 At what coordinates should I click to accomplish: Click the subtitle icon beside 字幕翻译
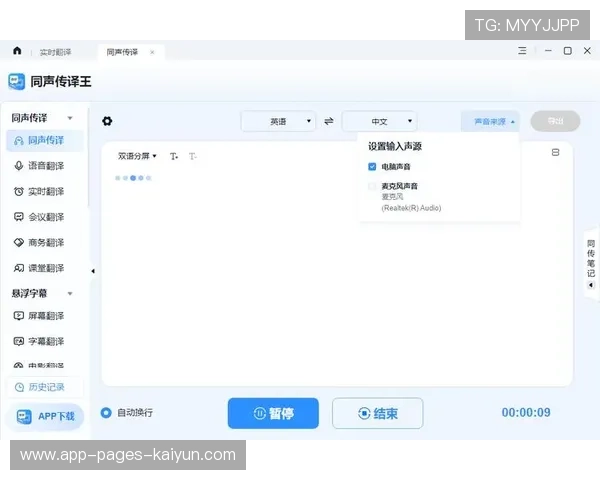[x=18, y=341]
